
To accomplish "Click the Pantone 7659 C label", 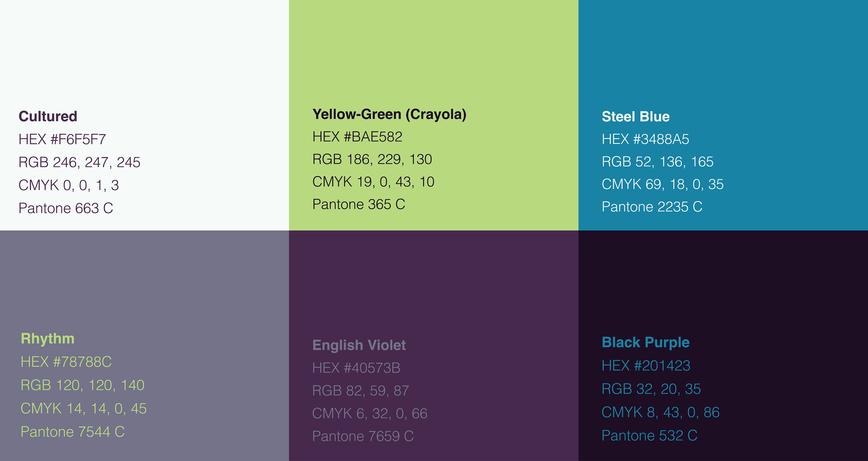I will coord(363,436).
